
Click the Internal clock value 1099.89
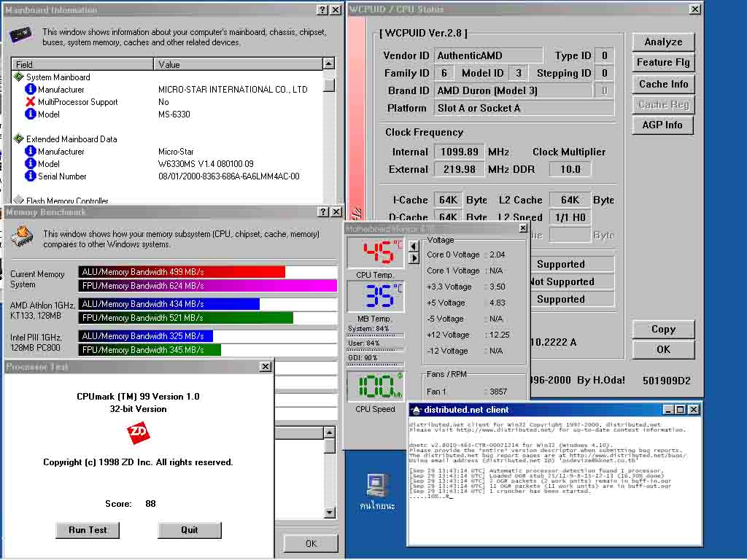coord(460,152)
